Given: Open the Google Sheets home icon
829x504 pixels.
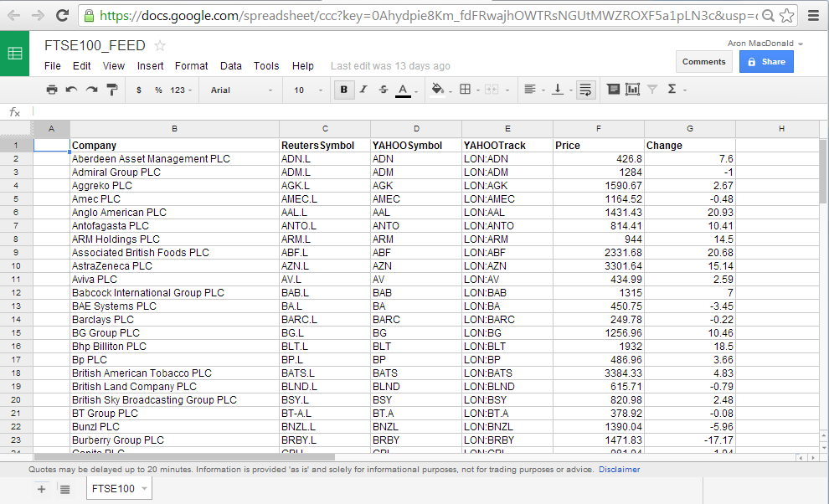Looking at the screenshot, I should (x=15, y=54).
